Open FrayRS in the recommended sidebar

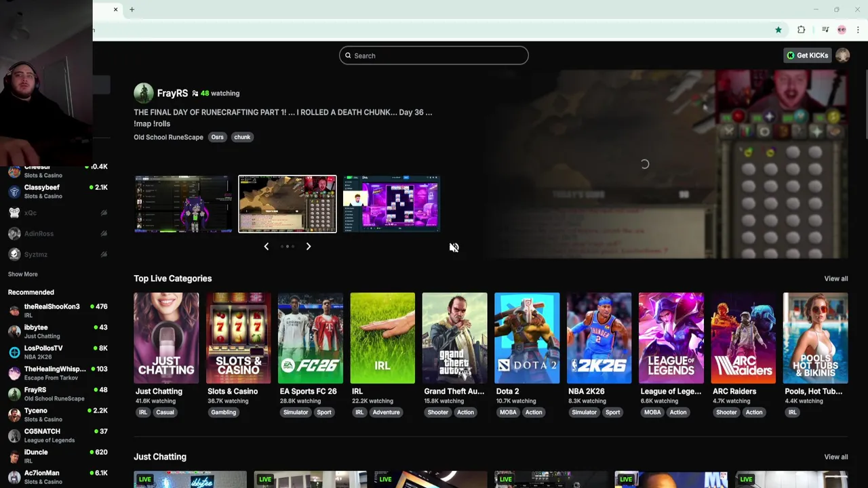(58, 394)
